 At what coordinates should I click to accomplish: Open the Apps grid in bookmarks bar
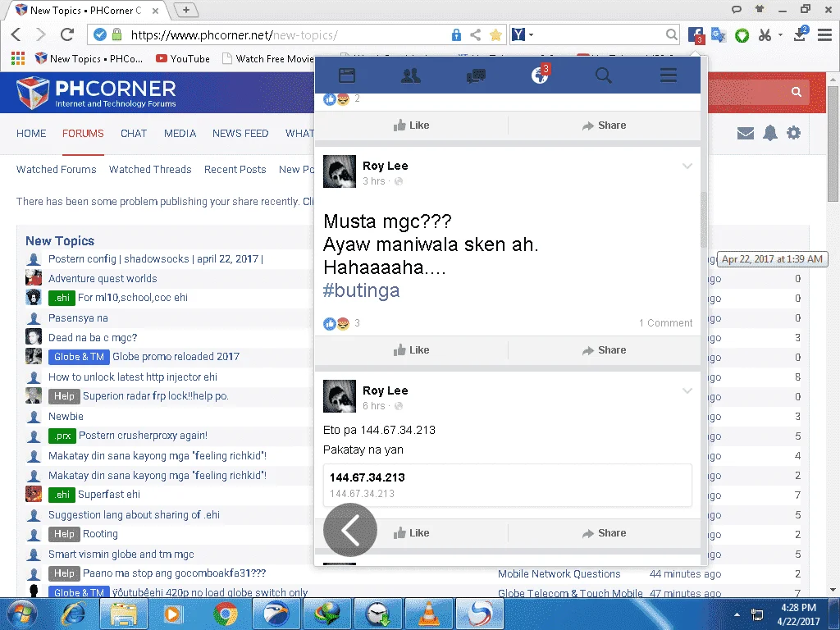(18, 58)
